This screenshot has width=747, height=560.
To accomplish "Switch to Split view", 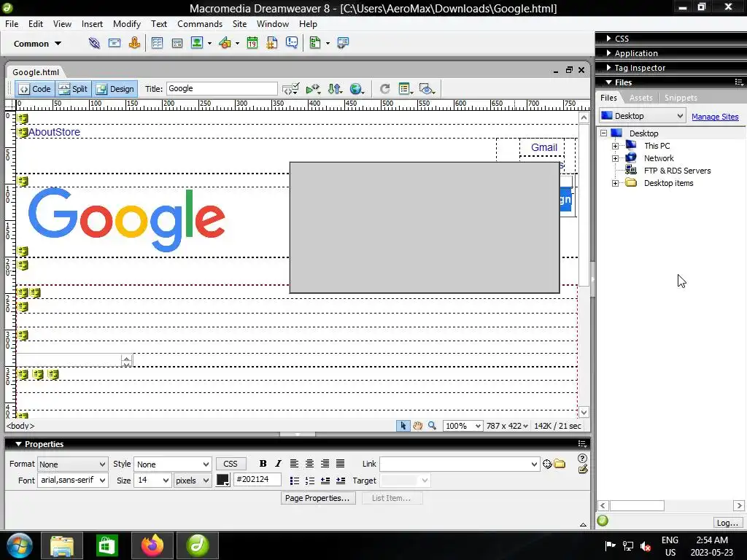I will 74,89.
